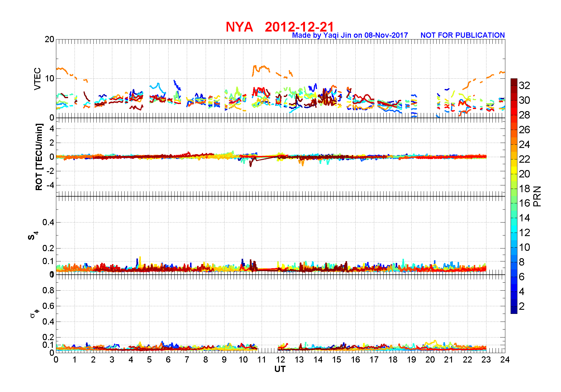This screenshot has width=561, height=392.
Task: Click colorbar tick label 10
Action: (524, 247)
